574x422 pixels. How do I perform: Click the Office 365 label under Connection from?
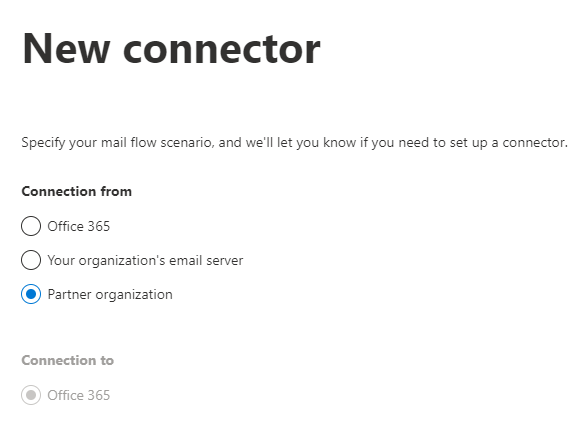point(79,226)
